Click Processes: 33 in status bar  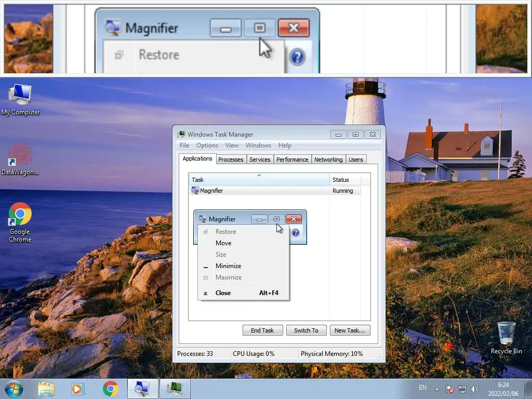[x=195, y=353]
